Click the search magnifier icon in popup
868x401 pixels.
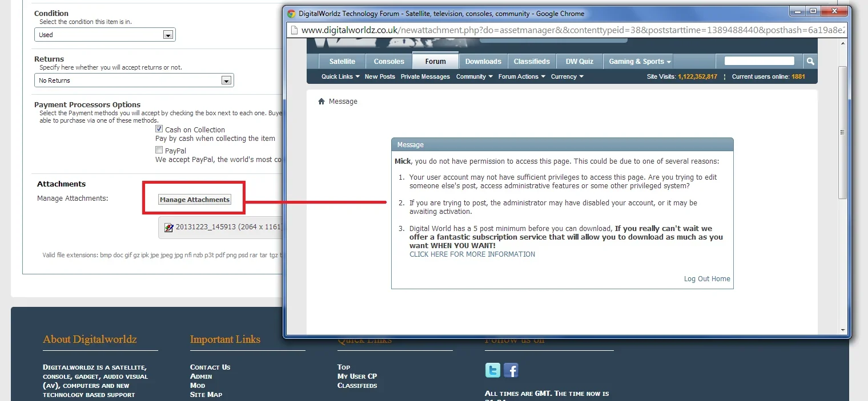point(810,61)
